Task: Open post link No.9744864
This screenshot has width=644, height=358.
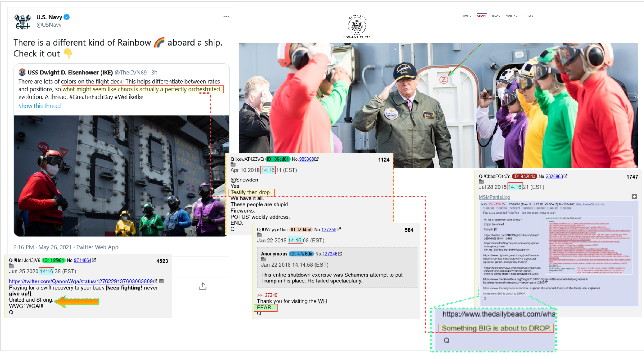Action: (82, 260)
